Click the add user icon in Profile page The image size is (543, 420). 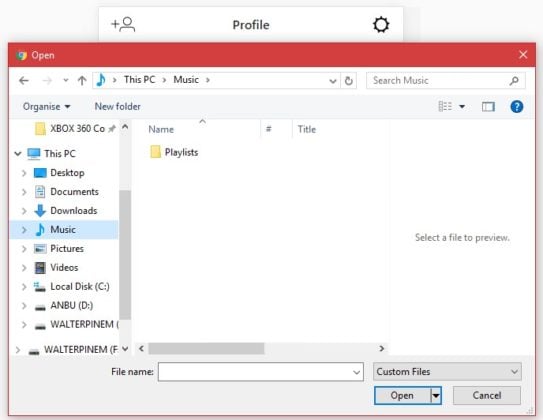tap(123, 25)
